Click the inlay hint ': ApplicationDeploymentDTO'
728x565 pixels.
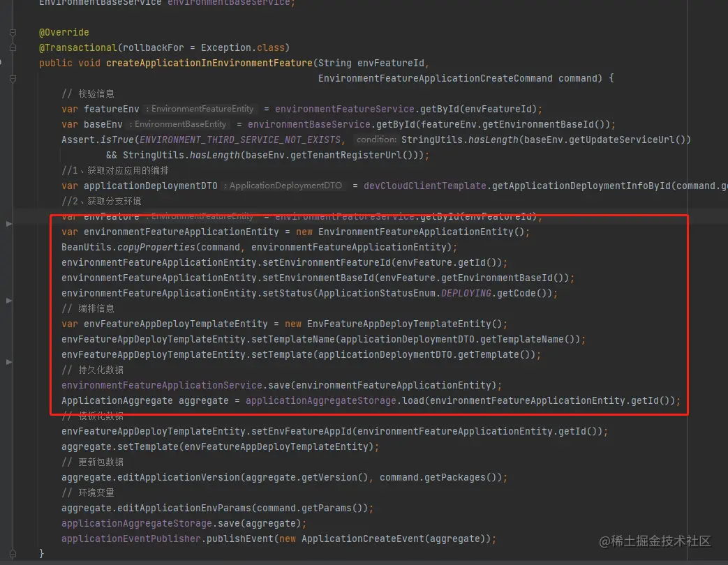[x=283, y=186]
